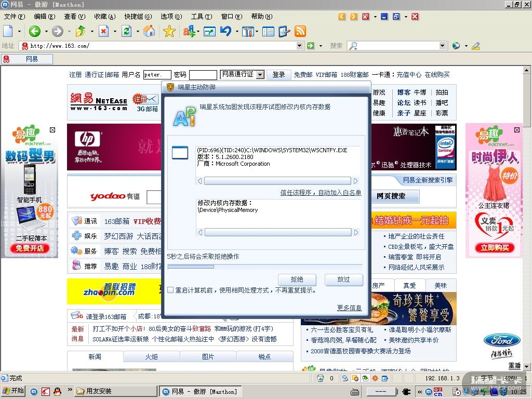Open the 帮助(H) menu
This screenshot has width=532, height=399.
262,17
